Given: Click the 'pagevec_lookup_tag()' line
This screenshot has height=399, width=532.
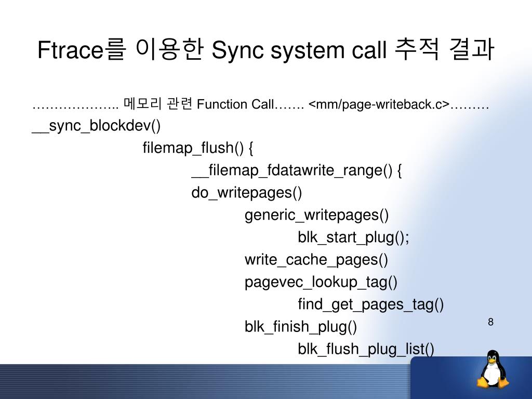Looking at the screenshot, I should click(x=321, y=283).
